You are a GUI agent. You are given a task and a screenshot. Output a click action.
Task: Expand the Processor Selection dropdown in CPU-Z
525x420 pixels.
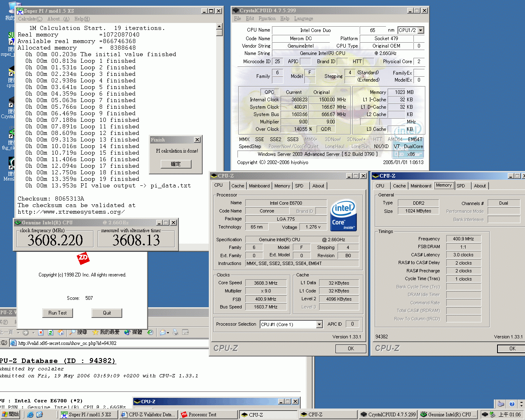tap(319, 324)
